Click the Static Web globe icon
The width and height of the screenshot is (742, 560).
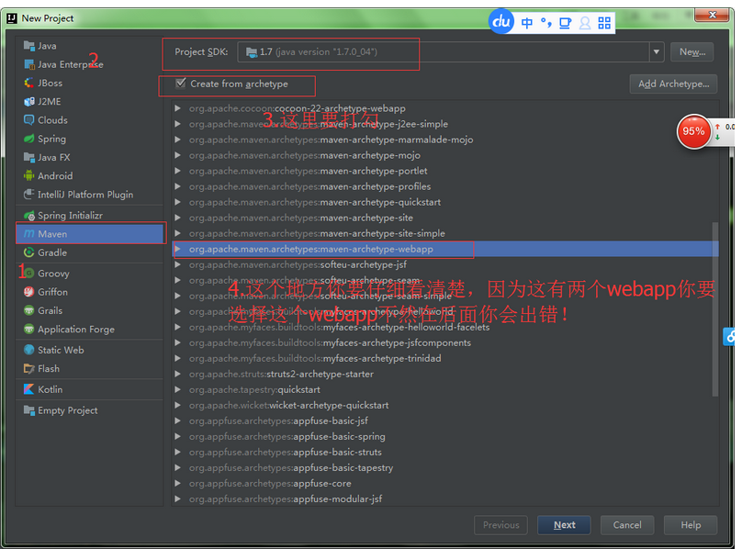click(28, 350)
